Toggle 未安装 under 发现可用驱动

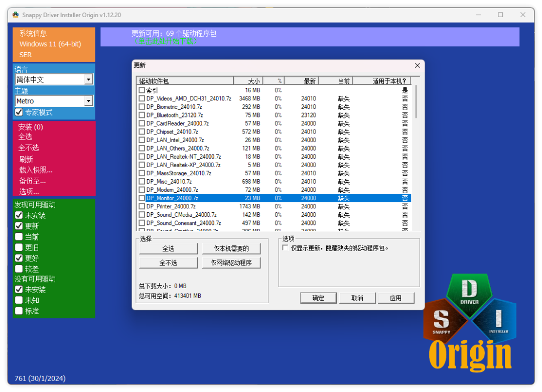pos(19,215)
